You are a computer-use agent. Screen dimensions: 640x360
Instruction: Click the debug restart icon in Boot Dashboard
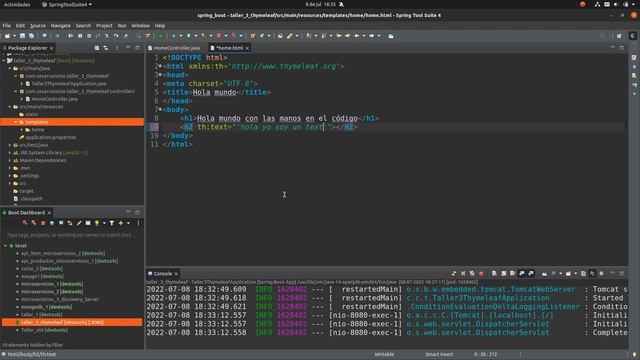[34, 223]
